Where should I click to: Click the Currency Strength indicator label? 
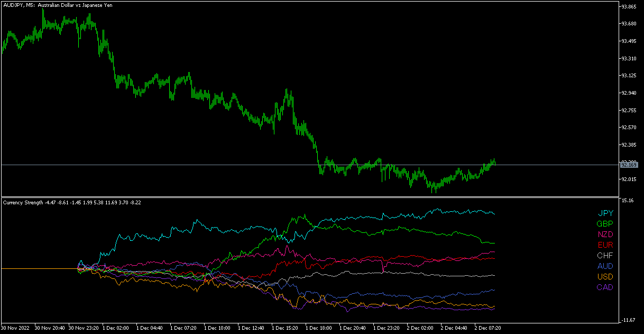[x=23, y=202]
